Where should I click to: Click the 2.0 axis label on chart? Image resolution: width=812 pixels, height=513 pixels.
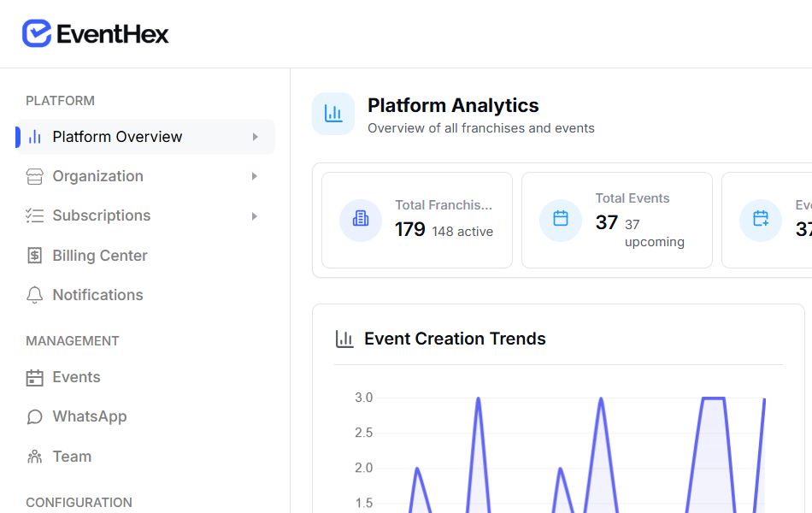363,468
